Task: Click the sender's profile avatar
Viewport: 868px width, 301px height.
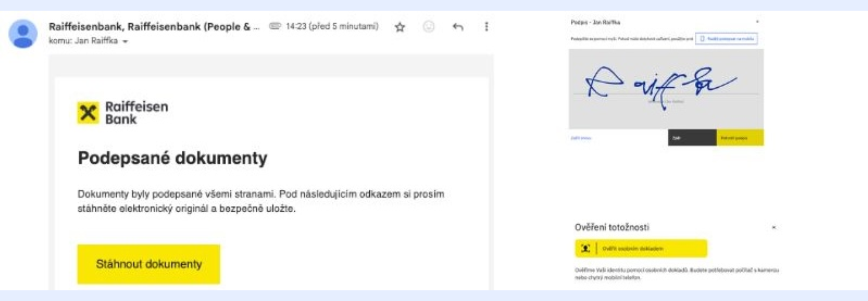Action: coord(23,33)
